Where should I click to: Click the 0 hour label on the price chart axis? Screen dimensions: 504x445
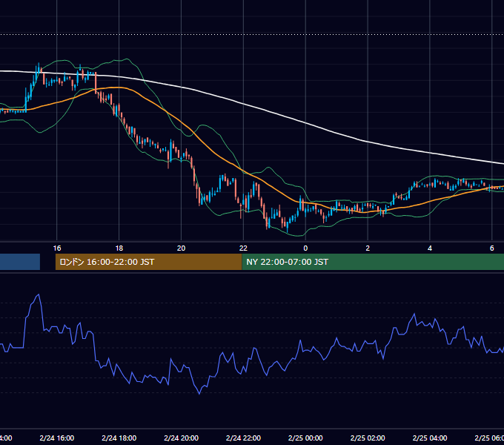coord(305,248)
